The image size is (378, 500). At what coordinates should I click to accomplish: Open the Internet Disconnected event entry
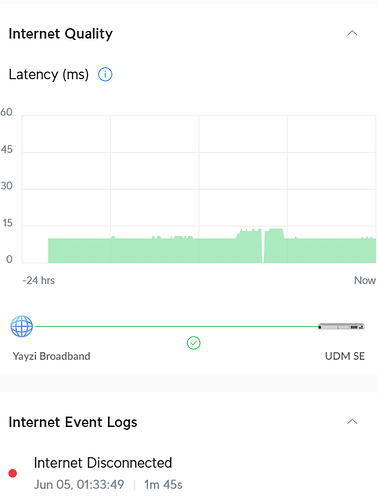point(189,473)
